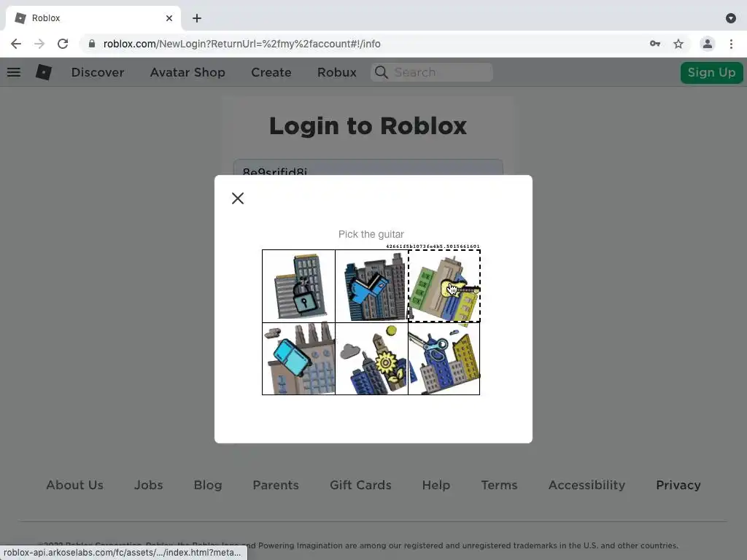Click the browser forward arrow
The height and width of the screenshot is (560, 747).
click(39, 44)
